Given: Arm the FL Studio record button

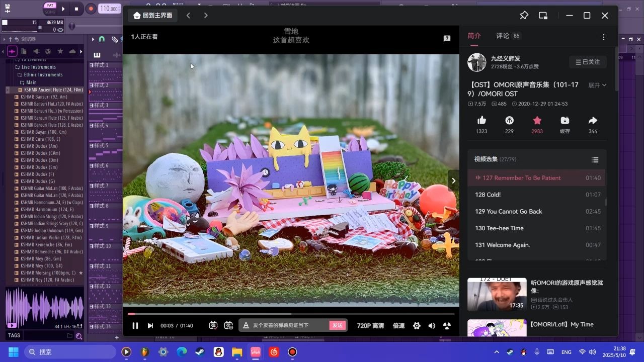Looking at the screenshot, I should click(x=91, y=9).
